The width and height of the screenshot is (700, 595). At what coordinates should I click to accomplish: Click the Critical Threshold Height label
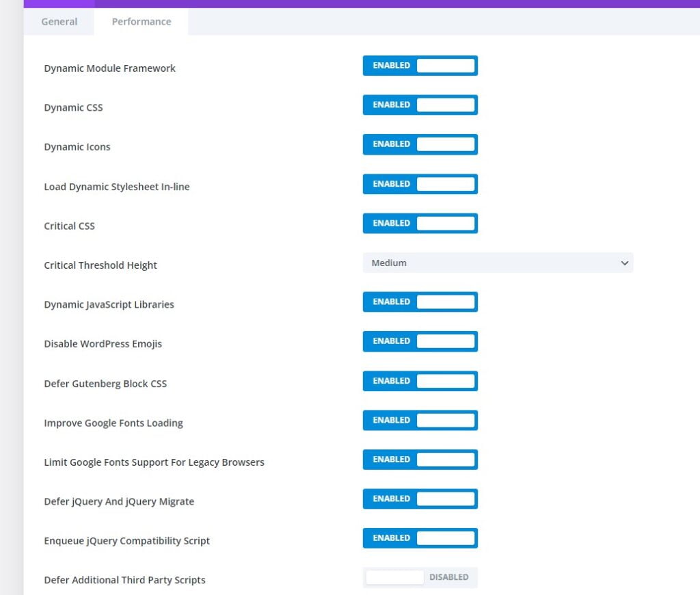[100, 265]
